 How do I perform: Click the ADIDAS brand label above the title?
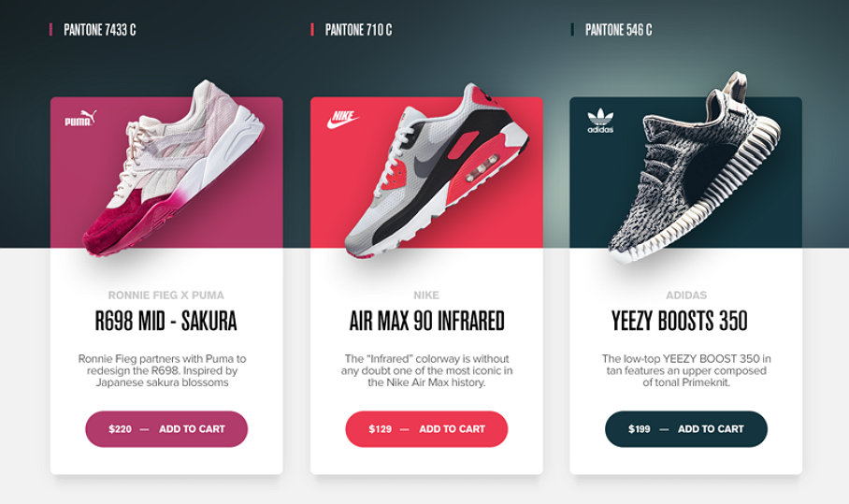(686, 295)
